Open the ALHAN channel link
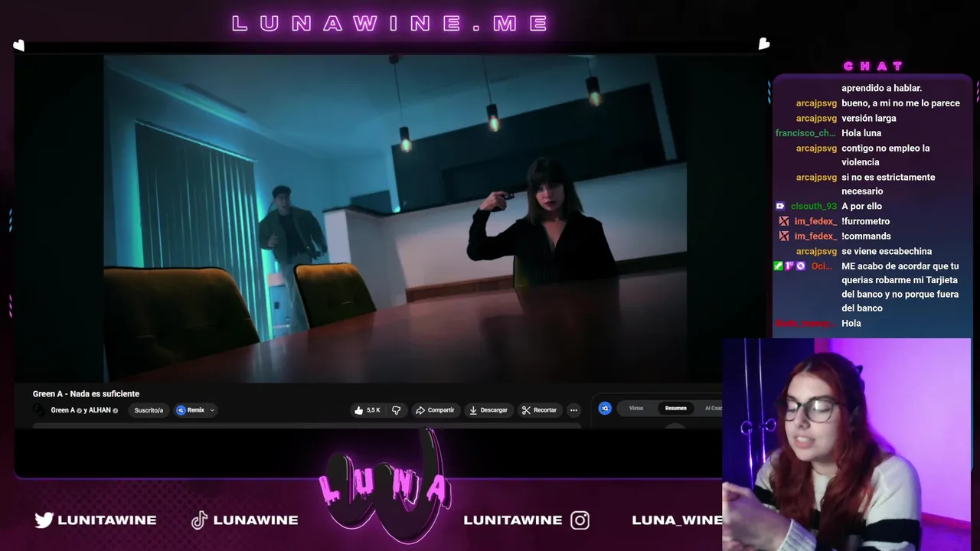 (100, 410)
